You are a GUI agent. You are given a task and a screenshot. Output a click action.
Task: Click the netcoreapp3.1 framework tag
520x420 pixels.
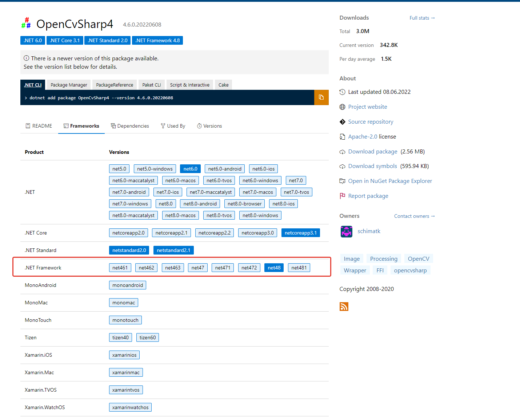click(301, 233)
